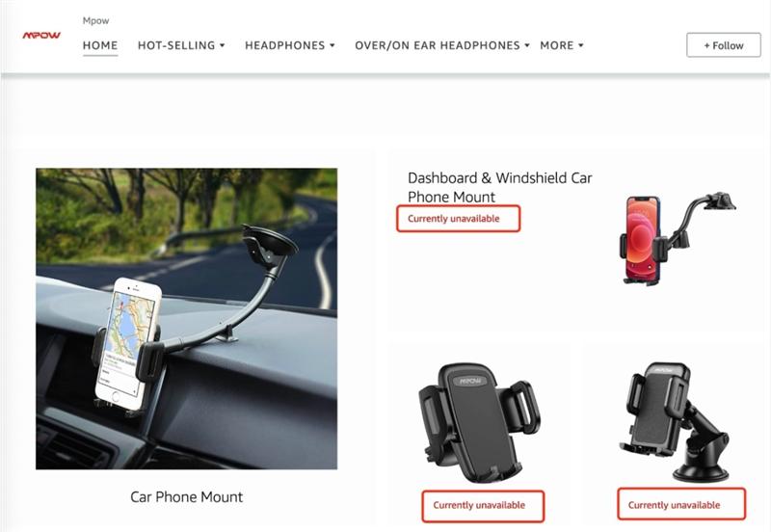The width and height of the screenshot is (771, 532).
Task: Click the arrow next to MORE
Action: pyautogui.click(x=581, y=45)
